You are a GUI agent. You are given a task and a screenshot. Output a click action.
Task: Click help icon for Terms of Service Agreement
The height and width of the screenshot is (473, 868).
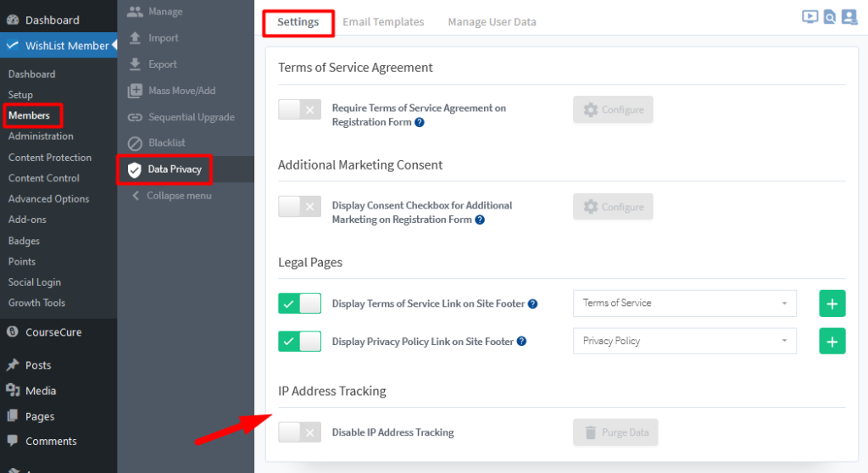[x=420, y=122]
